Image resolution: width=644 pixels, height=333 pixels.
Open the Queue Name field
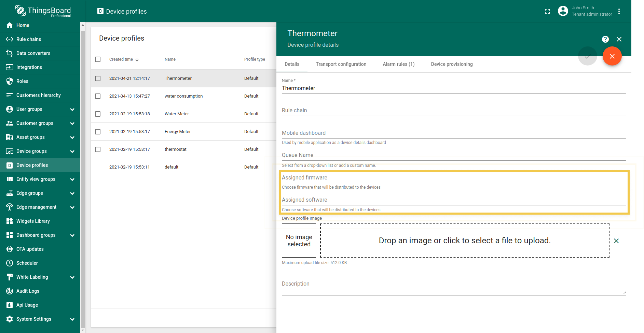454,155
